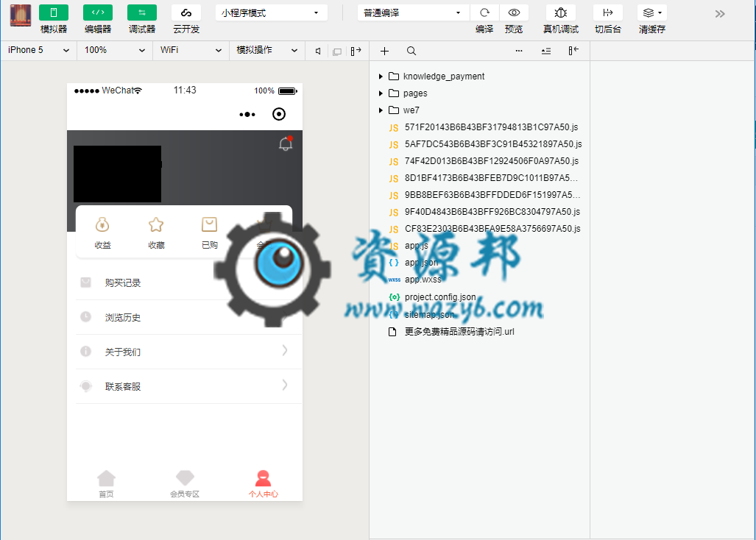The height and width of the screenshot is (540, 756).
Task: Click the 收藏 favorites star icon
Action: click(x=156, y=225)
